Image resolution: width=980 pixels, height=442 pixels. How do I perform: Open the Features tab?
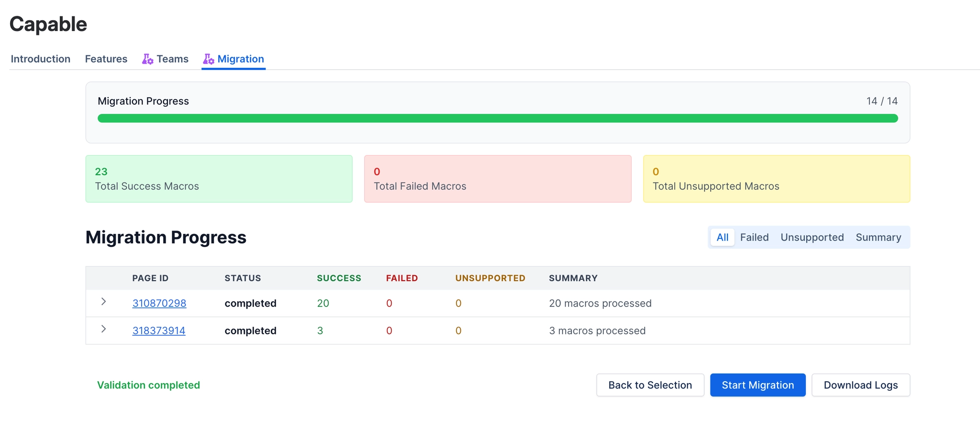[106, 59]
